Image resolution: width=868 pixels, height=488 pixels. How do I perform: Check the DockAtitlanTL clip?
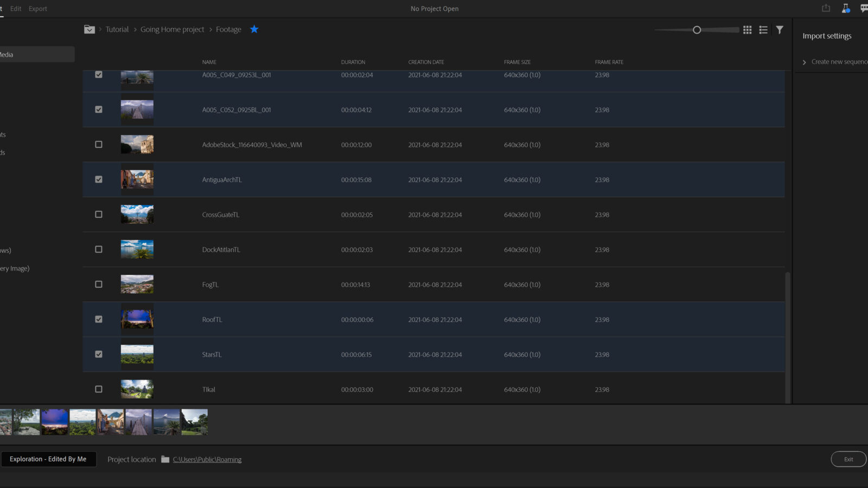click(x=99, y=249)
